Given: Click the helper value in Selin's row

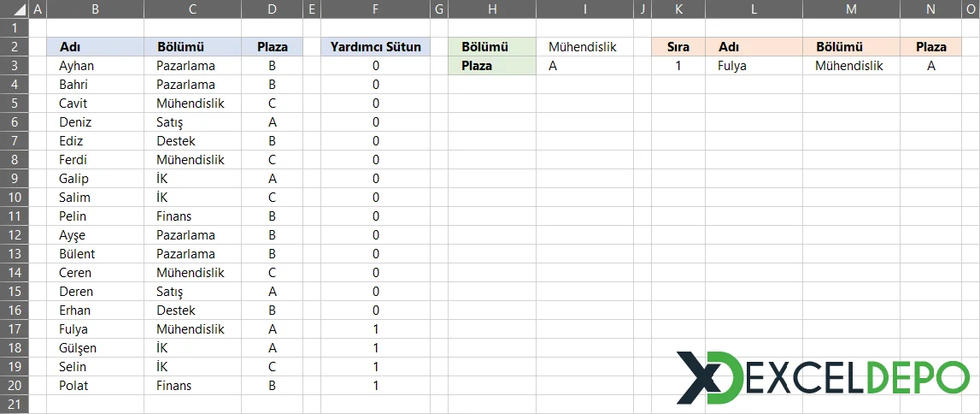Looking at the screenshot, I should tap(375, 367).
